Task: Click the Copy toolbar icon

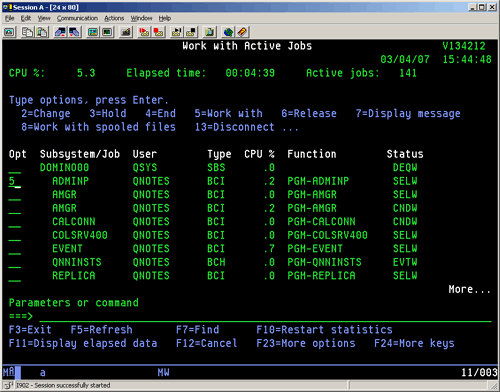Action: 27,32
